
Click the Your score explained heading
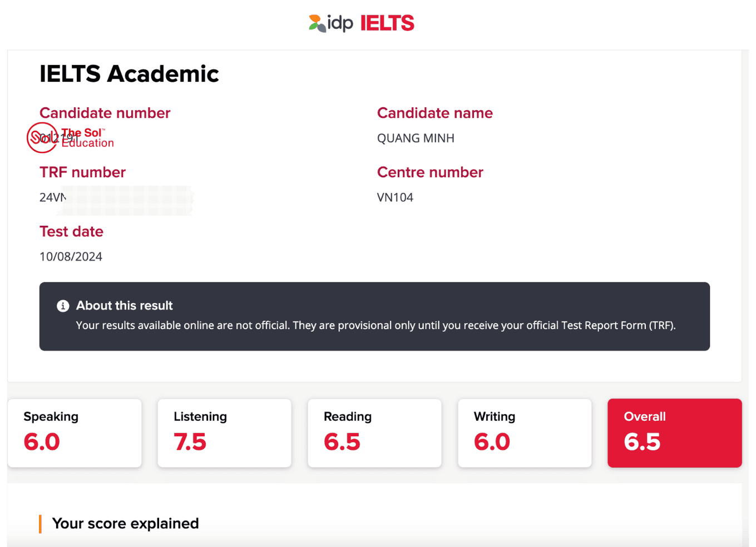125,524
